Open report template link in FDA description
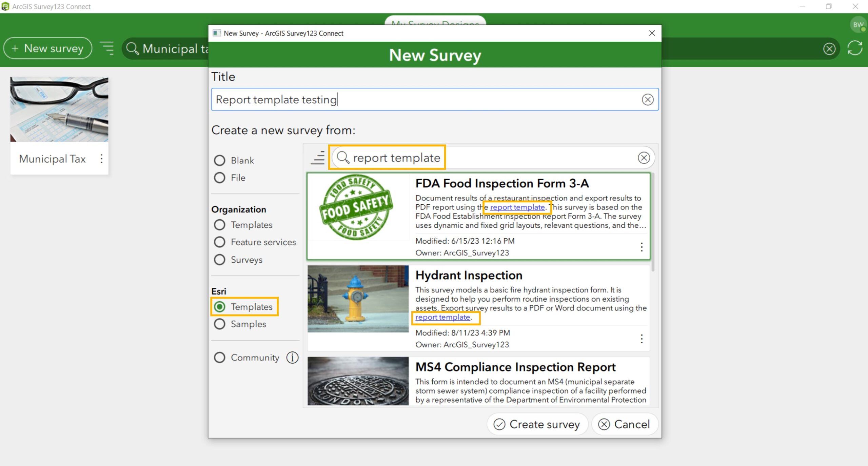The width and height of the screenshot is (868, 466). [x=517, y=207]
